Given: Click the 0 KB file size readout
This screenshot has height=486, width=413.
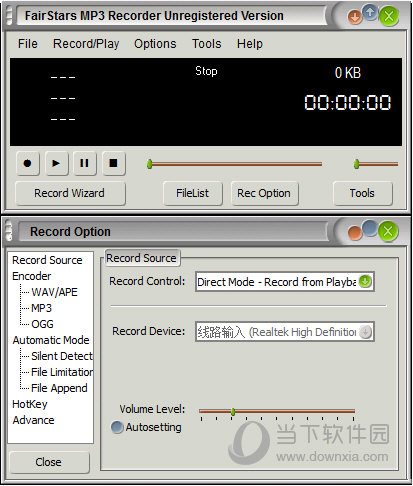Looking at the screenshot, I should point(348,73).
